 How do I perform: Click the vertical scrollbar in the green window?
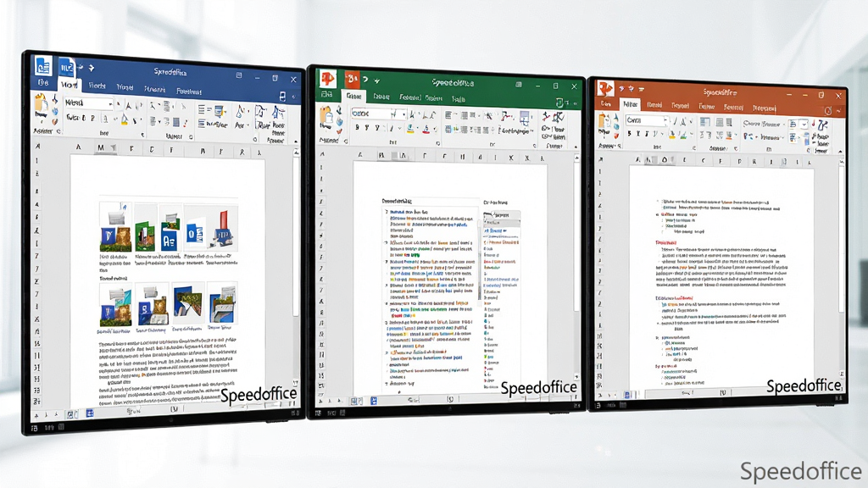(576, 265)
